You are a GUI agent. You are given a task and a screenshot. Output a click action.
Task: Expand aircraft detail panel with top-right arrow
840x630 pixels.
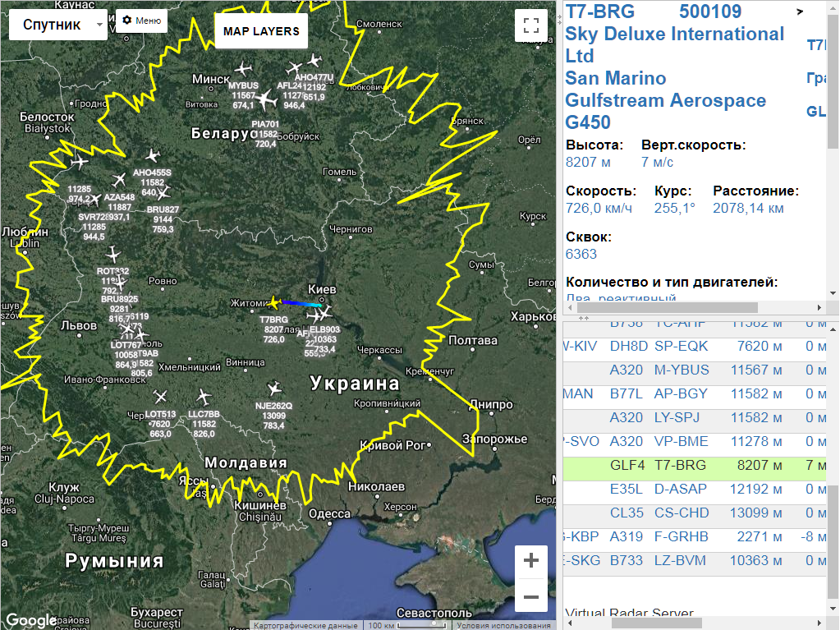[800, 11]
